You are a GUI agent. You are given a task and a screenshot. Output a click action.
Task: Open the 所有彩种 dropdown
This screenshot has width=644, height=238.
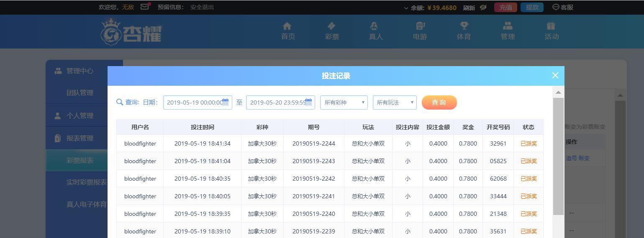344,102
